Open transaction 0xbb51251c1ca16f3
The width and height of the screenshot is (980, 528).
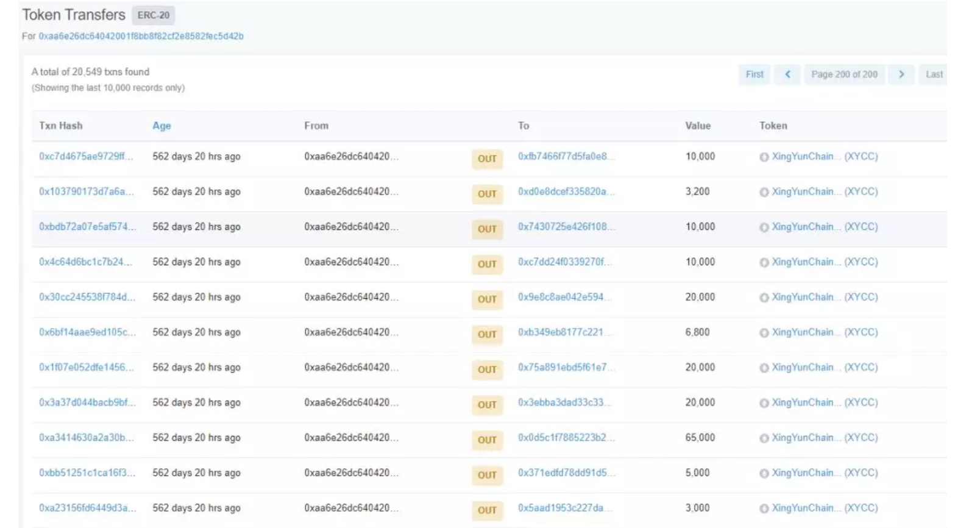[87, 473]
